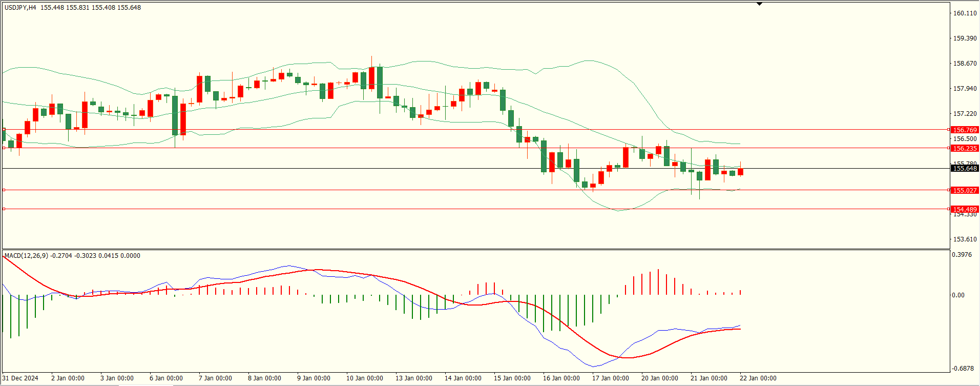The image size is (980, 386).
Task: Select the 155.027 red price level label
Action: (965, 190)
